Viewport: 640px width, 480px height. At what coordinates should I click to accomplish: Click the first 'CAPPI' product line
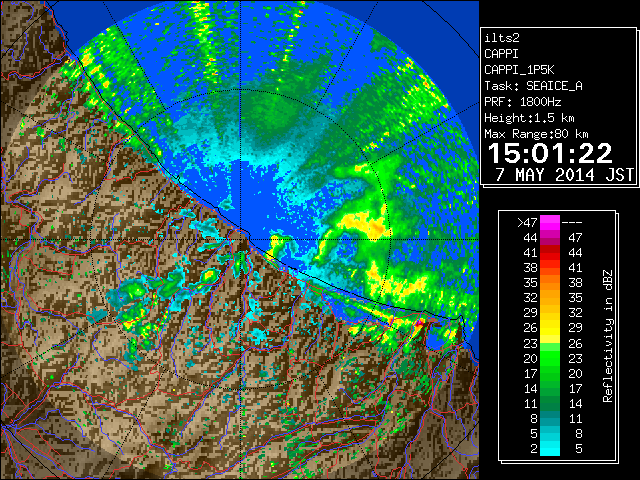501,54
